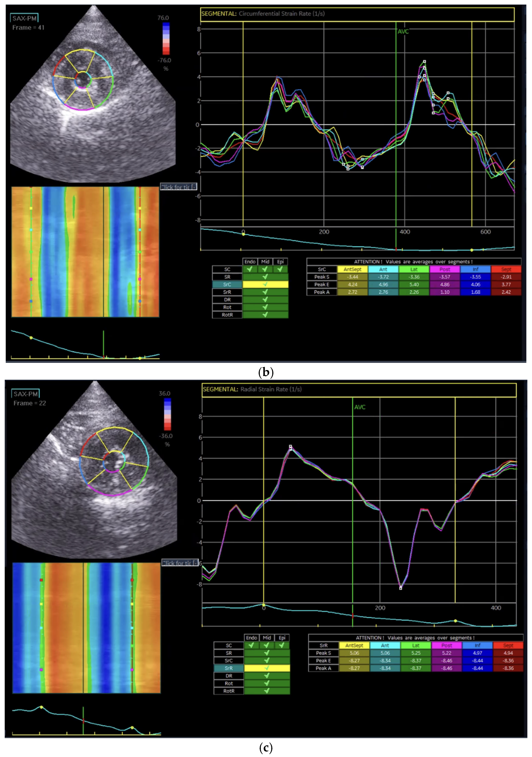This screenshot has height=757, width=532.
Task: Choose the Endo layer header in radial panel
Action: pyautogui.click(x=251, y=638)
